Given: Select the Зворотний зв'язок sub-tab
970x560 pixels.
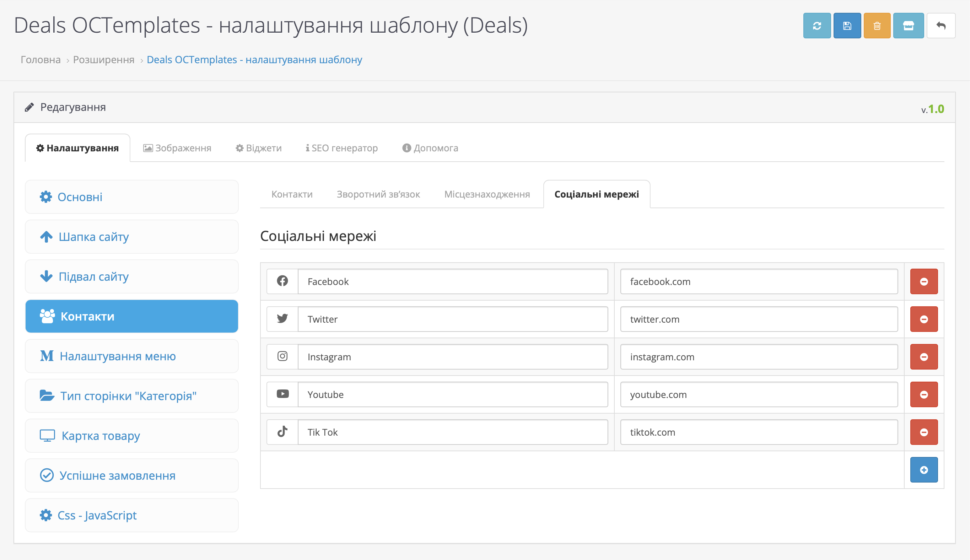Looking at the screenshot, I should click(378, 194).
